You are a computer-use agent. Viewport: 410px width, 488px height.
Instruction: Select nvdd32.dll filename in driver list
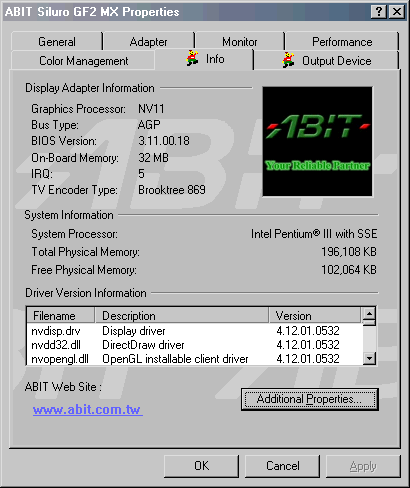[x=56, y=345]
